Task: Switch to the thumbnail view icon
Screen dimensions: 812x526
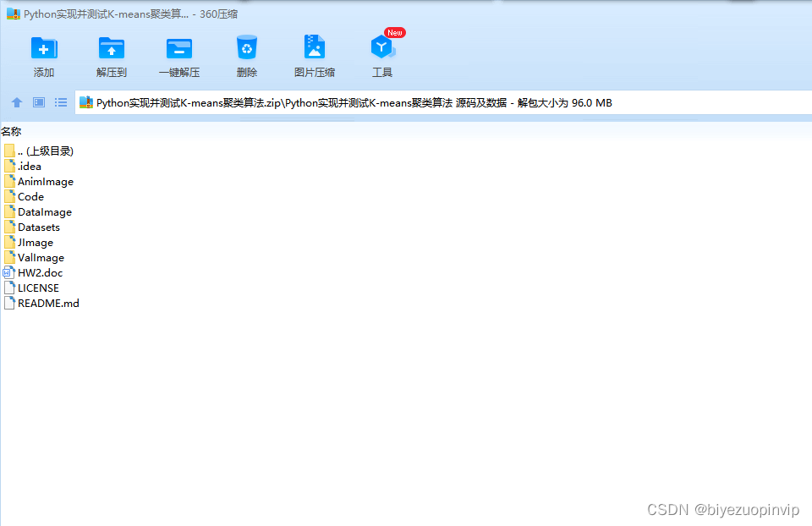Action: (39, 102)
